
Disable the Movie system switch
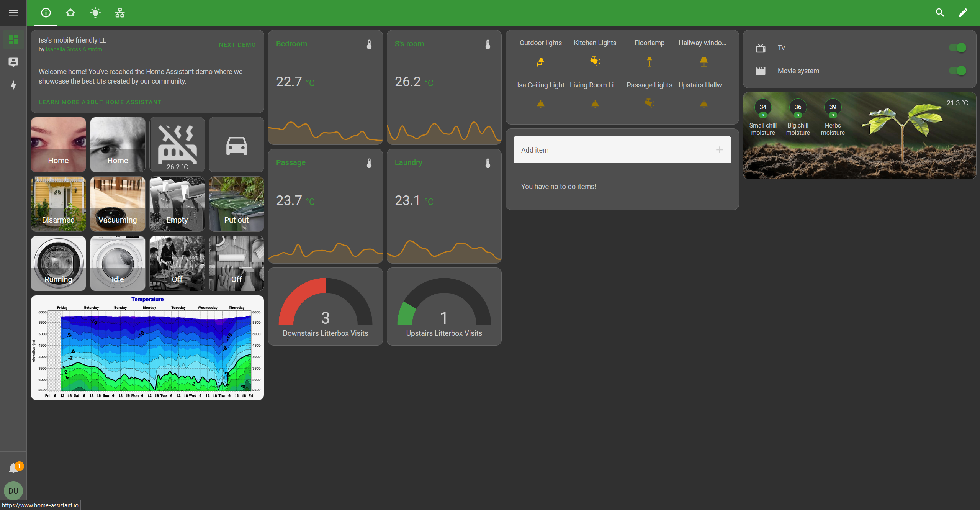tap(957, 71)
